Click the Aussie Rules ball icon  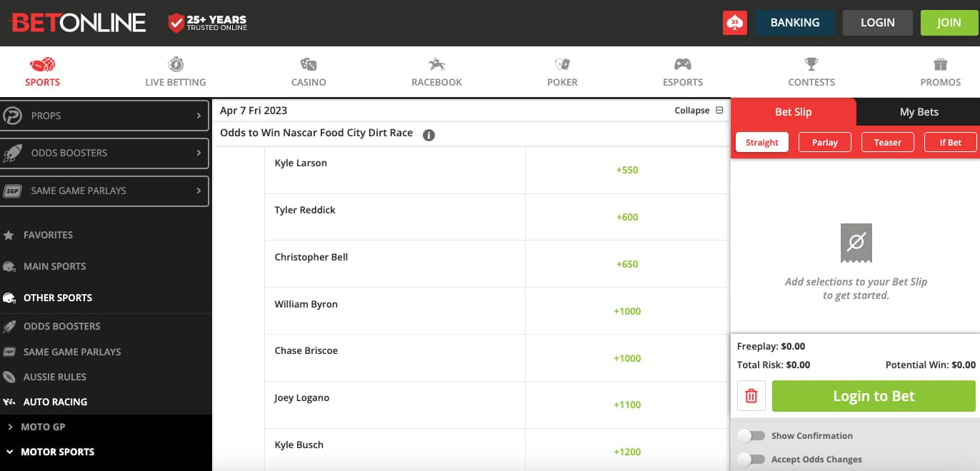tap(9, 377)
